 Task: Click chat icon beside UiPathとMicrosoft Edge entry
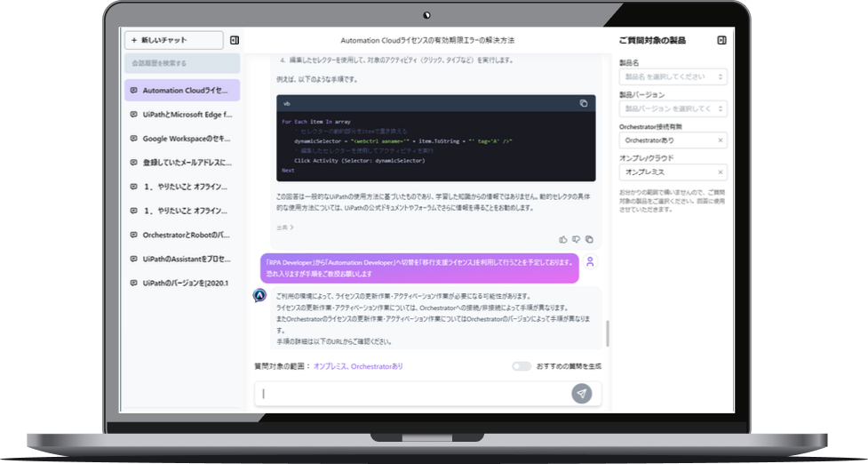tap(133, 115)
